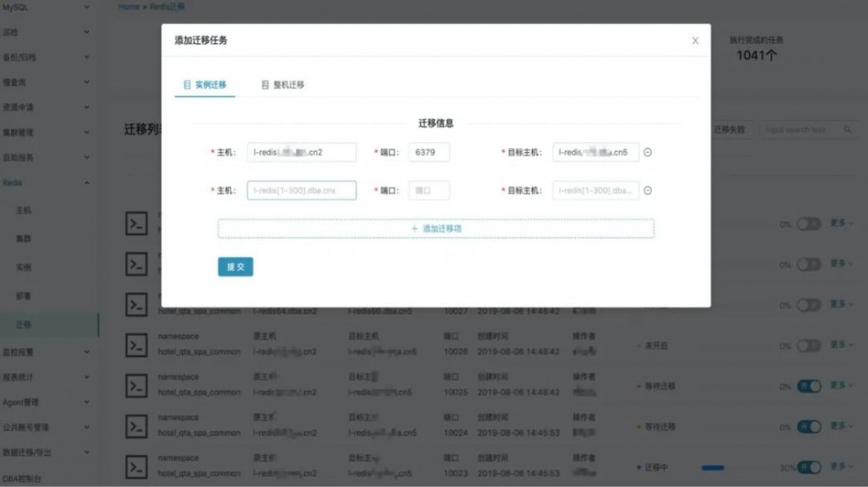Click the search magnifier icon
Screen dimensions: 868x487
coord(847,129)
